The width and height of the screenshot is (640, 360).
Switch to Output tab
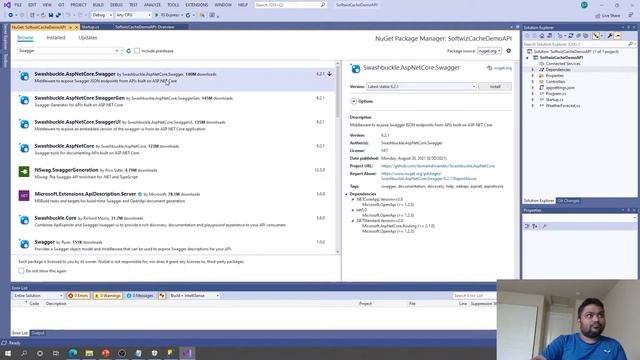tap(38, 333)
